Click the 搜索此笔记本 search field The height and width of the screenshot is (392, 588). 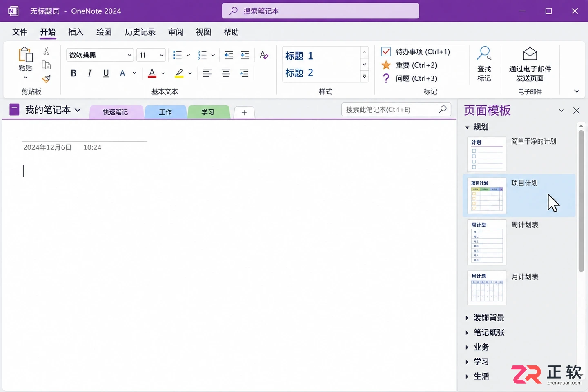396,109
